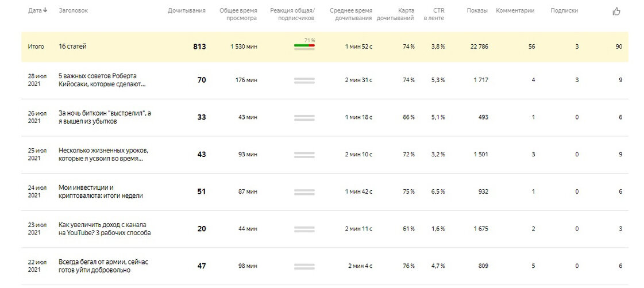Viewport: 644px width, 288px height.
Task: Click read-through map value 72 %
Action: [408, 155]
